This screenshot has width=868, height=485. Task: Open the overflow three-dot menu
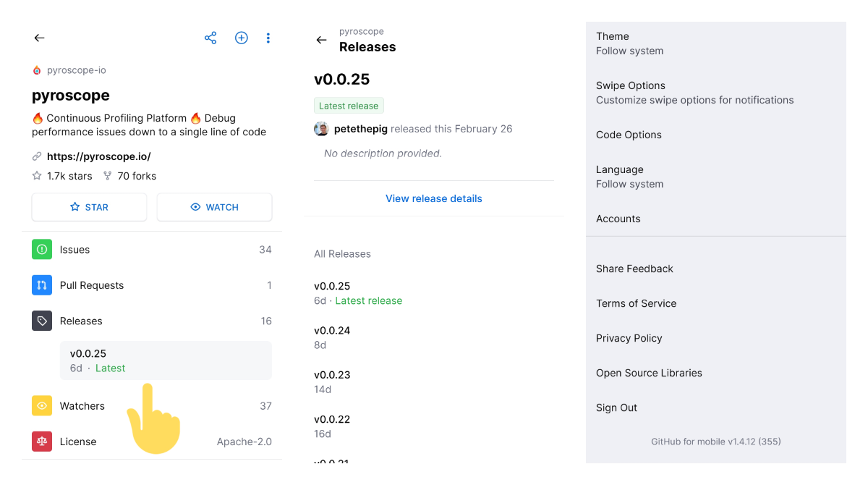[x=268, y=38]
